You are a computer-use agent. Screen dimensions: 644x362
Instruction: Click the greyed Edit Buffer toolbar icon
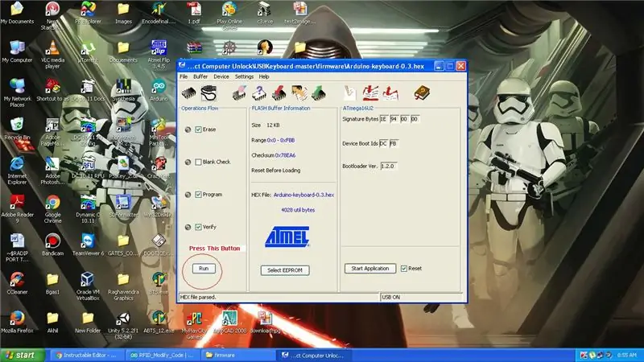click(x=350, y=93)
